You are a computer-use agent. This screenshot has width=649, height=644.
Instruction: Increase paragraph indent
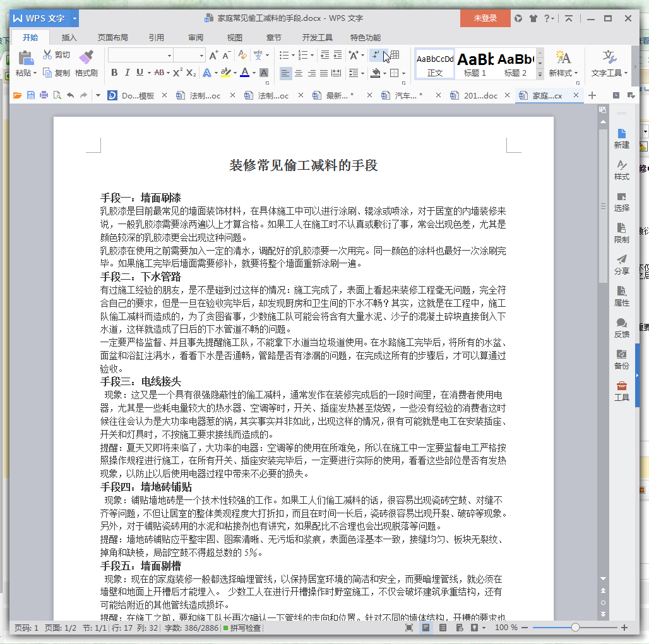(x=338, y=55)
